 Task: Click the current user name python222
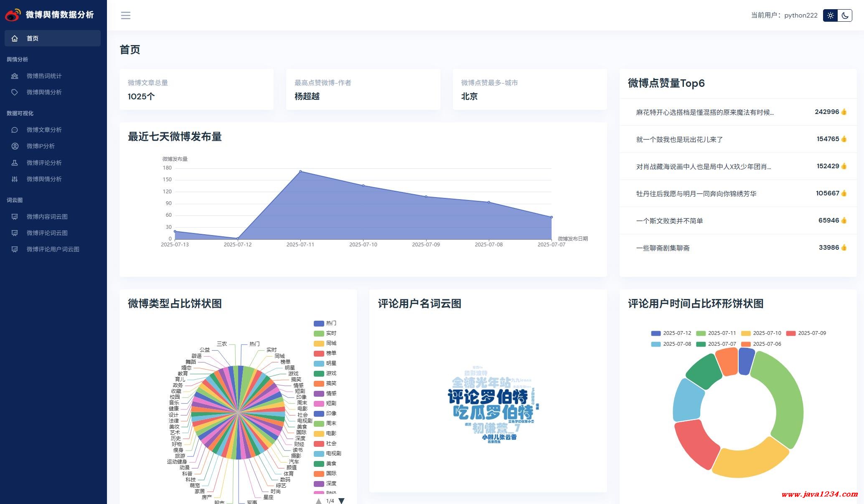800,15
